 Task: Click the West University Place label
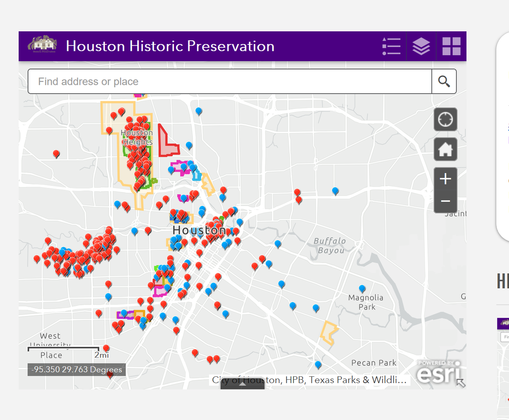tap(50, 345)
